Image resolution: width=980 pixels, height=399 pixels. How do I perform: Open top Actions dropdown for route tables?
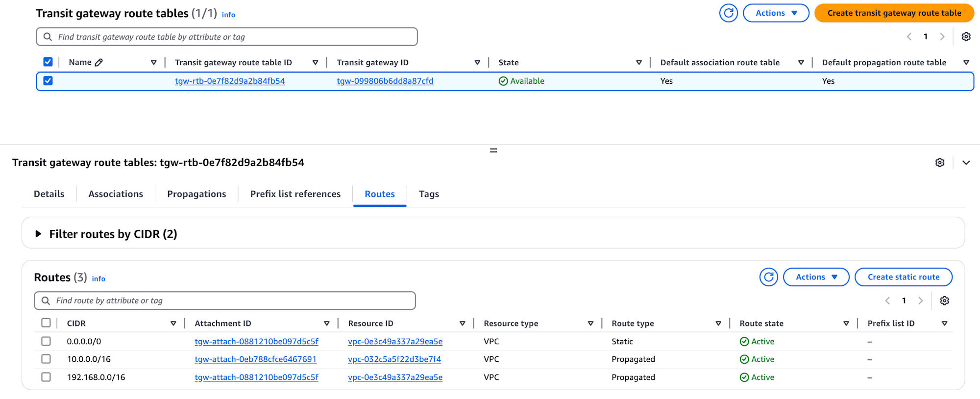click(776, 13)
